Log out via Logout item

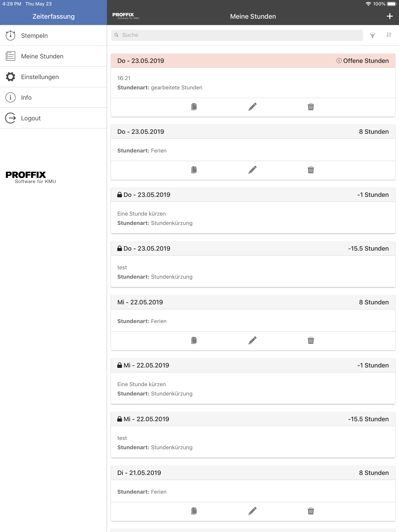[x=31, y=118]
